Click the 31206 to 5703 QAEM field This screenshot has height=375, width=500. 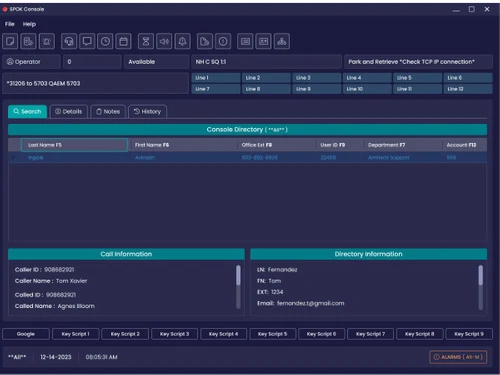pos(96,83)
